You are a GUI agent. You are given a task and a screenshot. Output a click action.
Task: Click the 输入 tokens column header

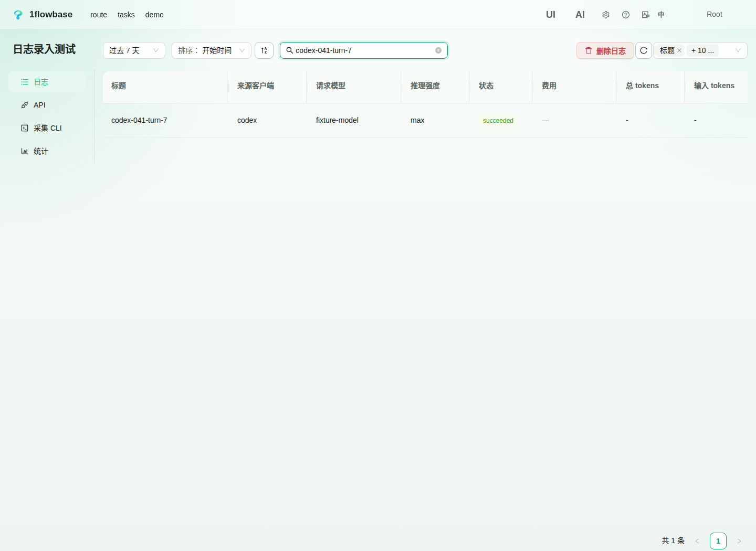tap(716, 86)
